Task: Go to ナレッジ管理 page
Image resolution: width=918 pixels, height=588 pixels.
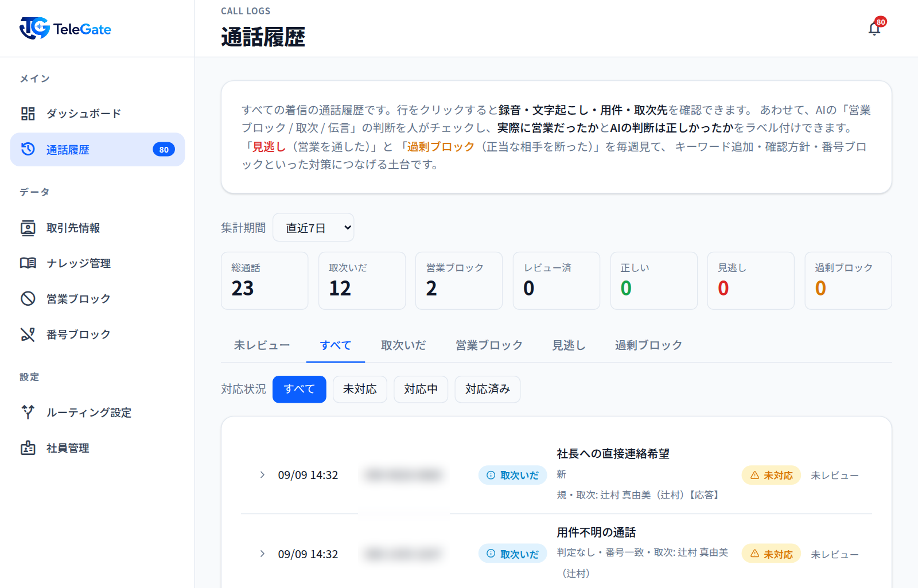Action: pos(98,263)
